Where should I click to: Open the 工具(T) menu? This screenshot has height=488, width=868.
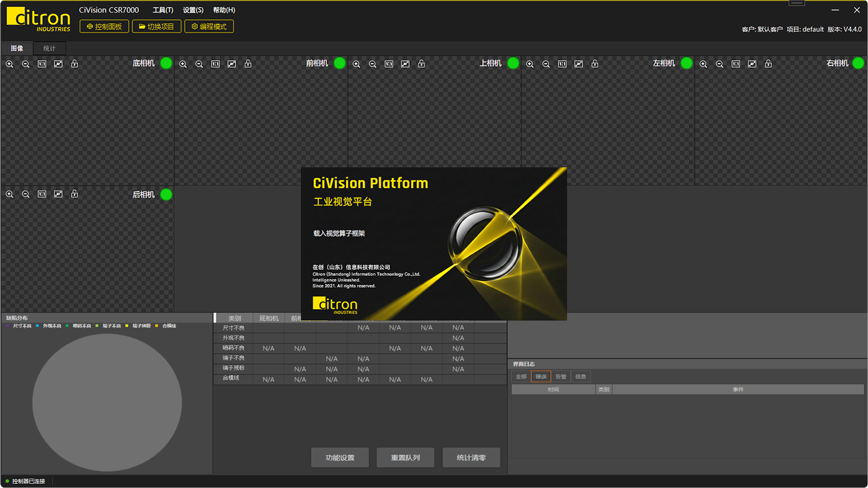point(163,10)
